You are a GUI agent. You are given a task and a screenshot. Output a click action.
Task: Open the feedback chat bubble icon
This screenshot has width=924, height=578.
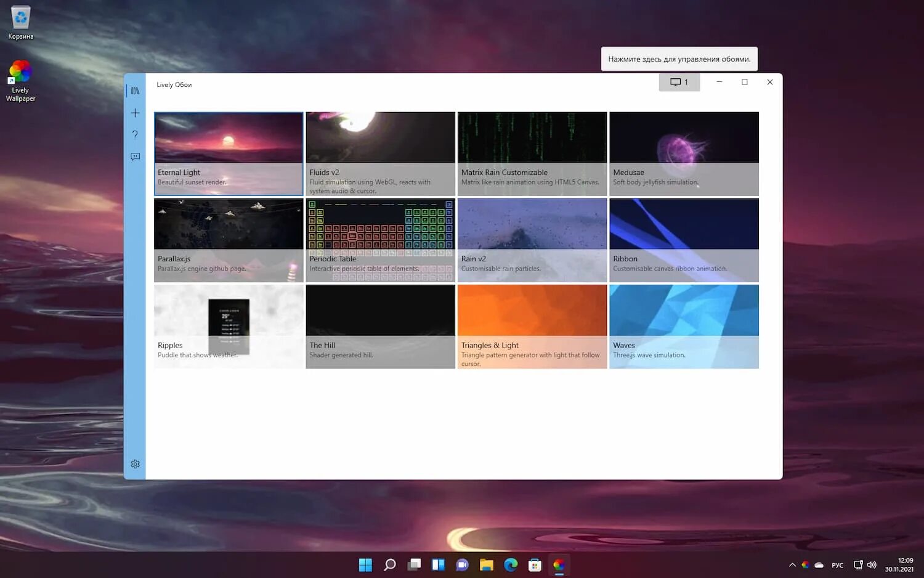[135, 157]
